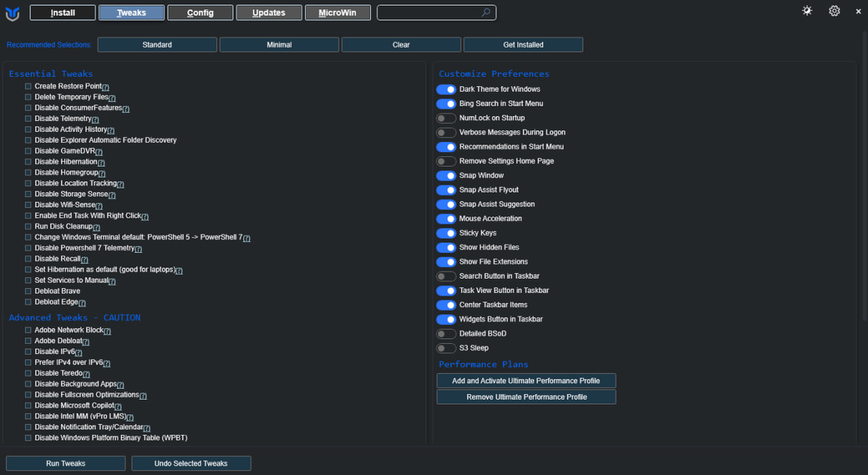Image resolution: width=868 pixels, height=475 pixels.
Task: Enable Detailed BSoD switch
Action: point(446,334)
